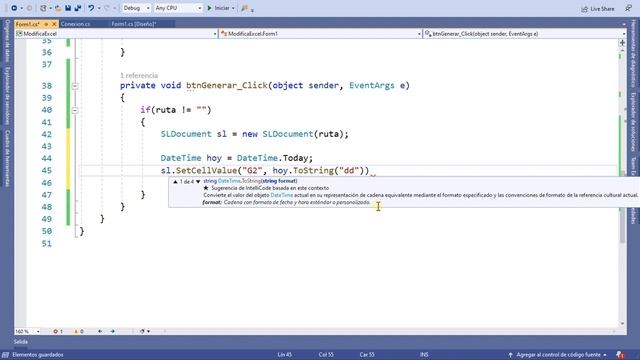The height and width of the screenshot is (360, 640).
Task: Click the 'Col 55' status indicator
Action: [326, 355]
